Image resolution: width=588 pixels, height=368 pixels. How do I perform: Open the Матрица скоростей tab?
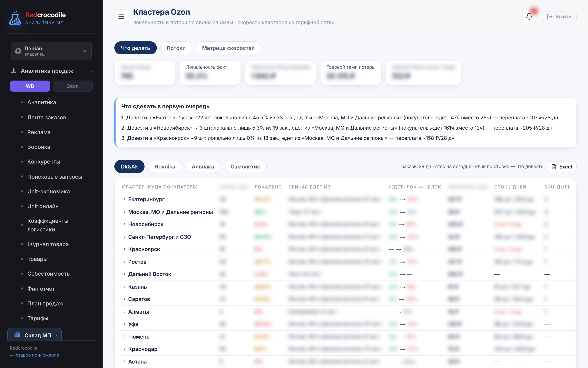click(x=228, y=48)
